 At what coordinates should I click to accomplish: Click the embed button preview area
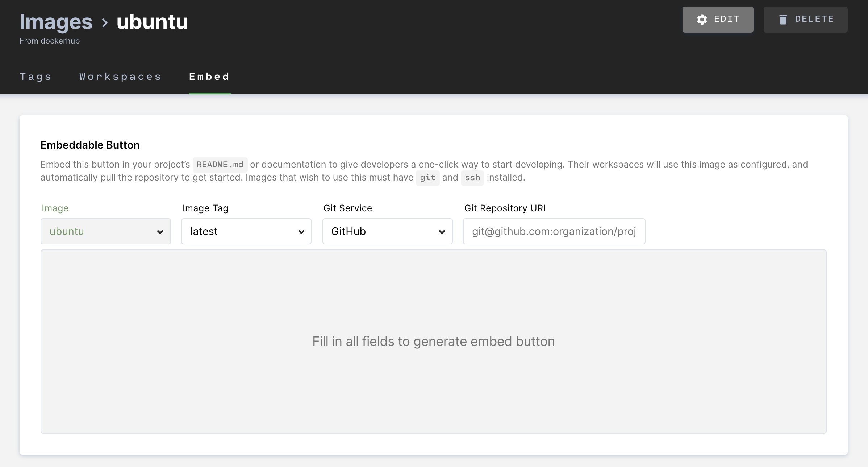433,341
